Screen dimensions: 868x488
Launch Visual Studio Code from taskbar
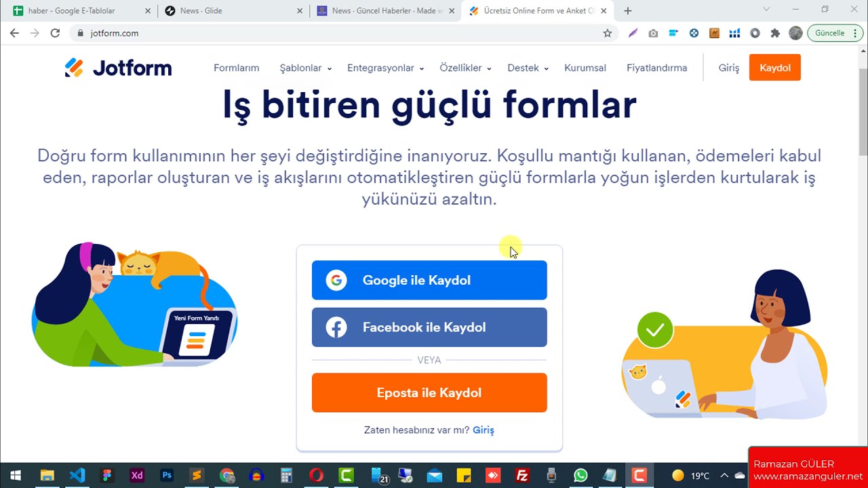pyautogui.click(x=77, y=475)
